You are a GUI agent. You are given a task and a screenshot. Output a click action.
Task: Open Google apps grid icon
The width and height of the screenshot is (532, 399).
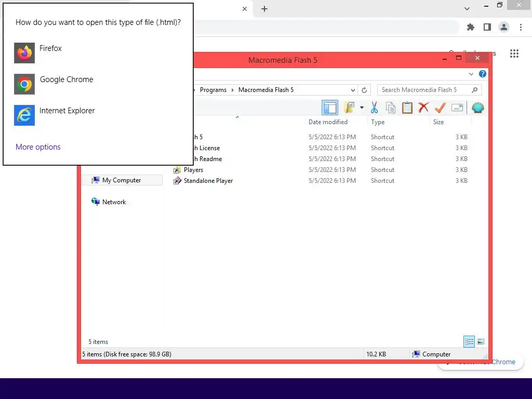point(514,54)
